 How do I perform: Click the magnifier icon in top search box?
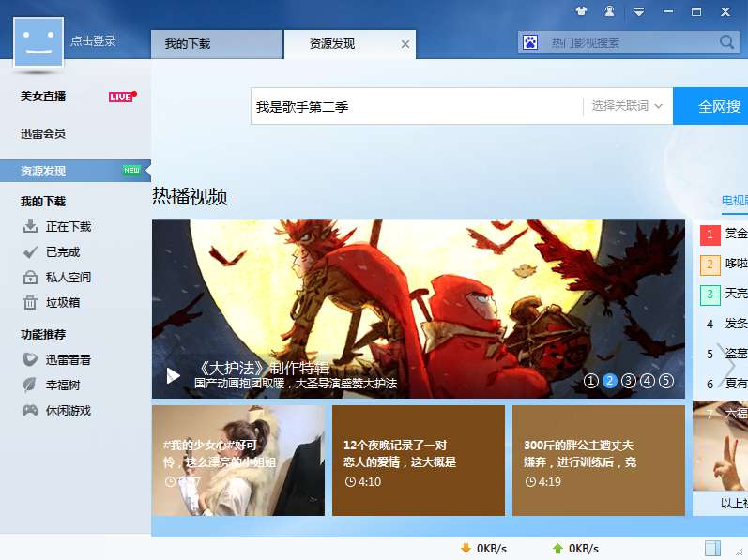pyautogui.click(x=726, y=42)
